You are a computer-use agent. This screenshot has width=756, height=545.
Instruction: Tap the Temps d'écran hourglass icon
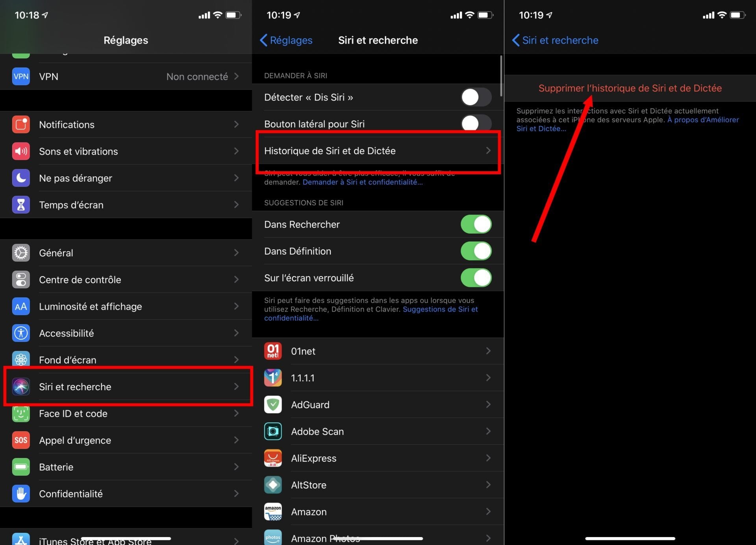[x=21, y=205]
